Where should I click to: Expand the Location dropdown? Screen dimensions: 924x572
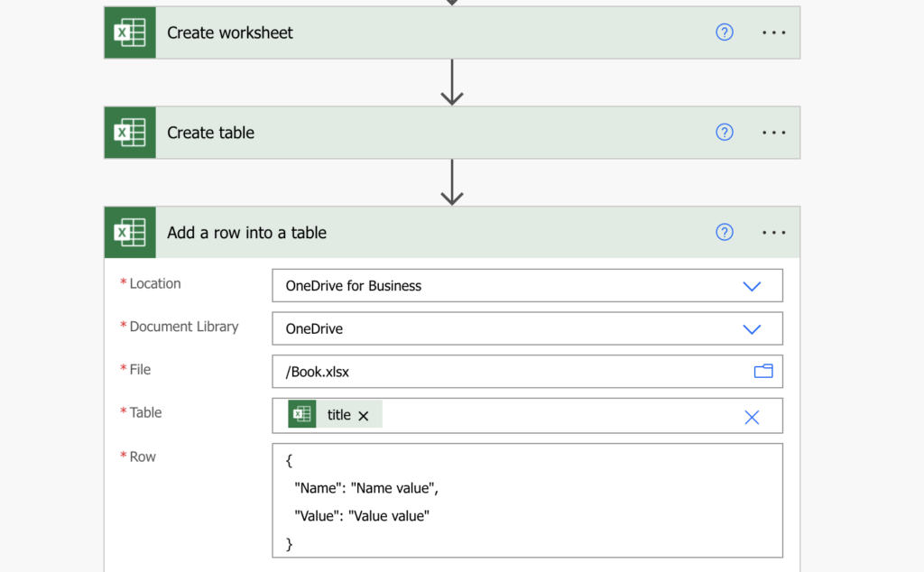(x=751, y=286)
